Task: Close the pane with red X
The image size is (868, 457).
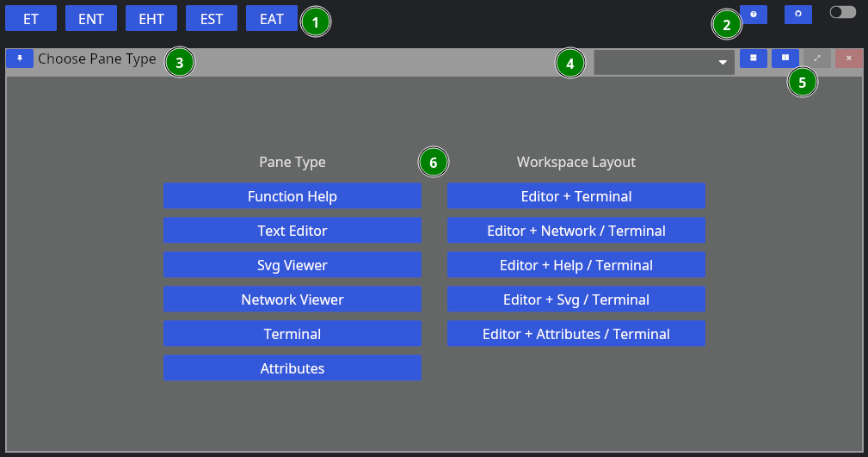Action: [x=848, y=59]
